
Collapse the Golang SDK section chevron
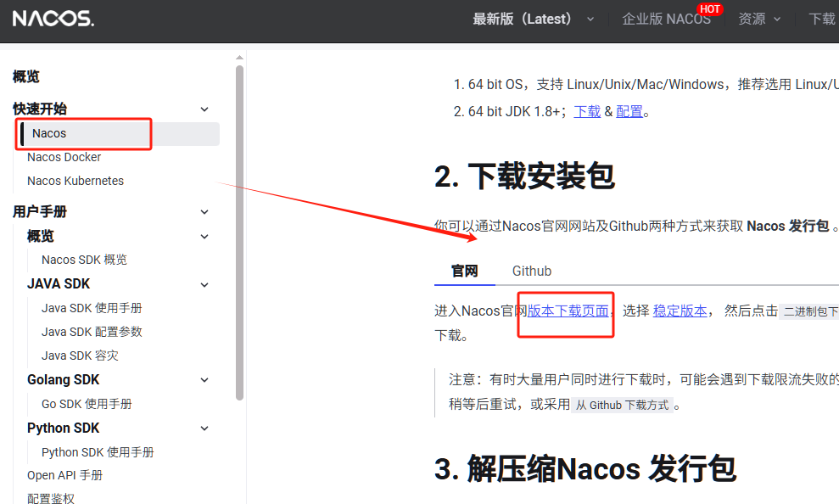(204, 380)
